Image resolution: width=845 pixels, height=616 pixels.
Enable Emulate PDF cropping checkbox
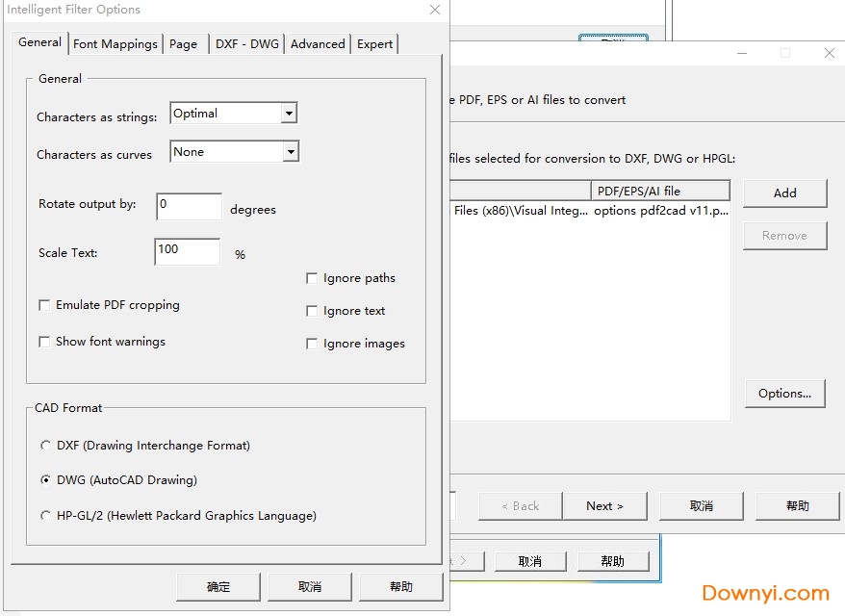44,305
